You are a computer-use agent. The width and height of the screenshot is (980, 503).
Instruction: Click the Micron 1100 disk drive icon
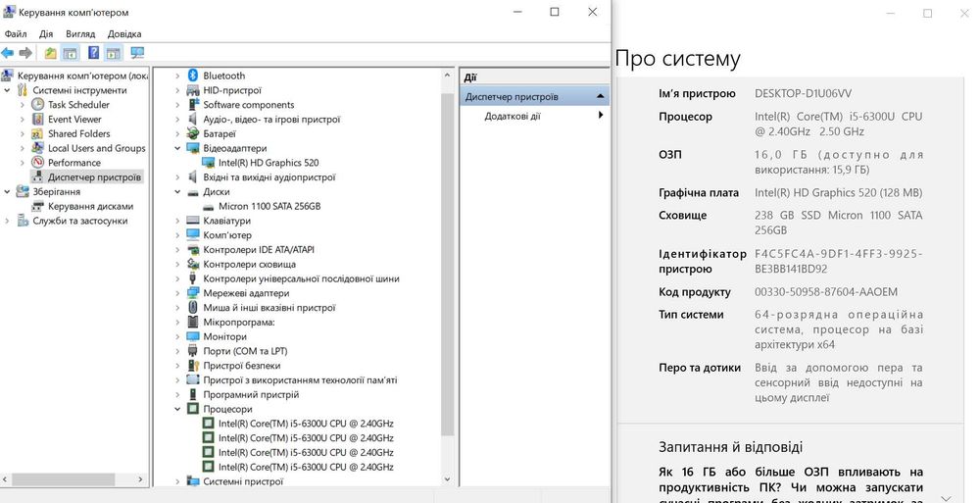210,207
